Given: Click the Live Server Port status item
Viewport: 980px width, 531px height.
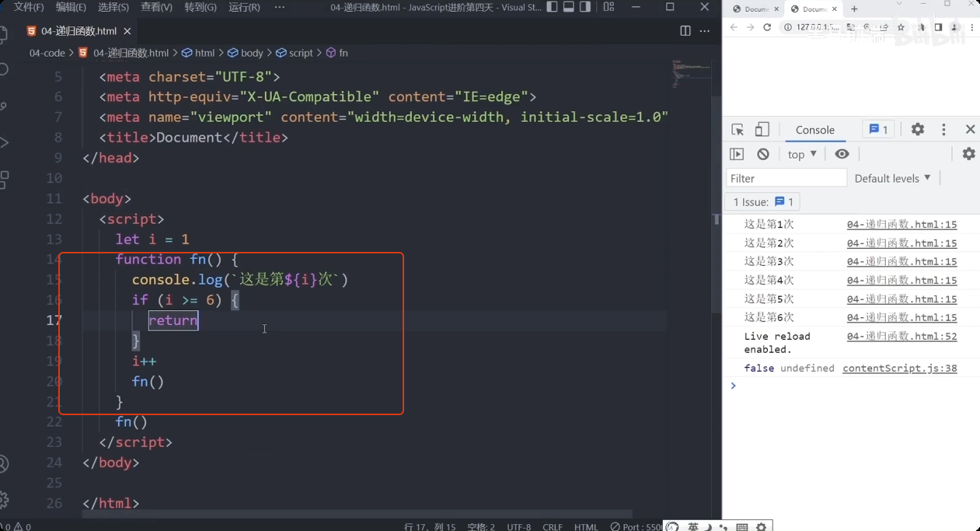Looking at the screenshot, I should click(x=637, y=526).
